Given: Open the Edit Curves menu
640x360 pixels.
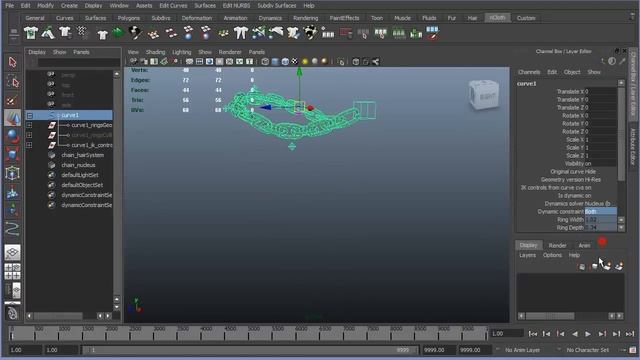Looking at the screenshot, I should [x=173, y=6].
